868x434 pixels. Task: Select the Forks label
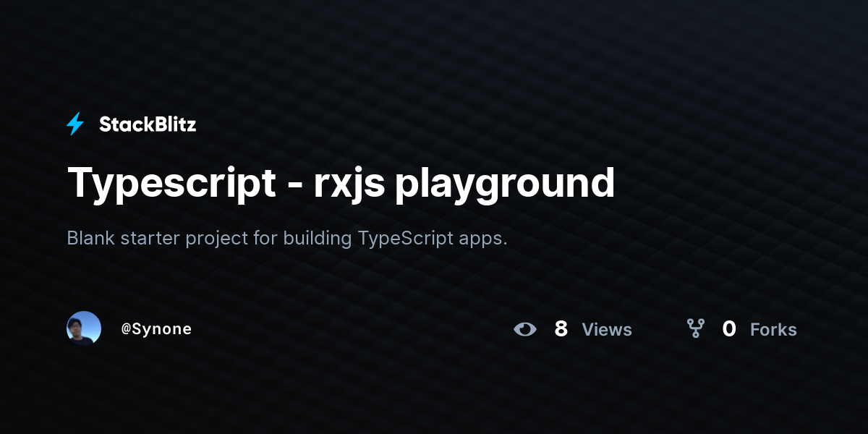(773, 330)
